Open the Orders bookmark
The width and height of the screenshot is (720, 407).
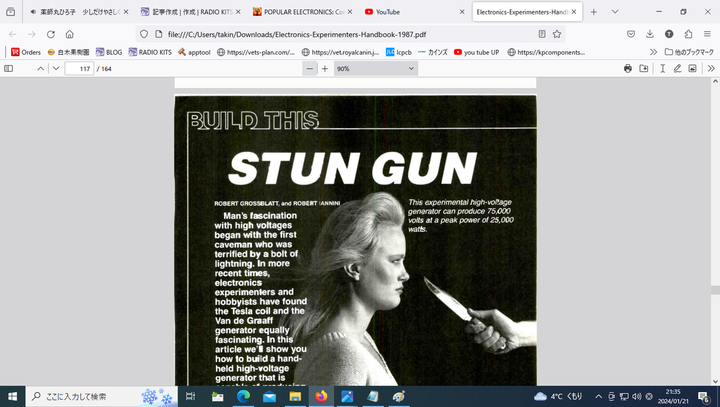[x=26, y=52]
